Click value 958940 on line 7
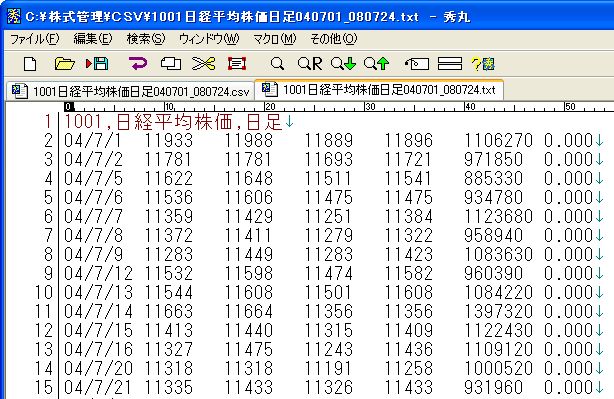The width and height of the screenshot is (614, 399). 493,236
